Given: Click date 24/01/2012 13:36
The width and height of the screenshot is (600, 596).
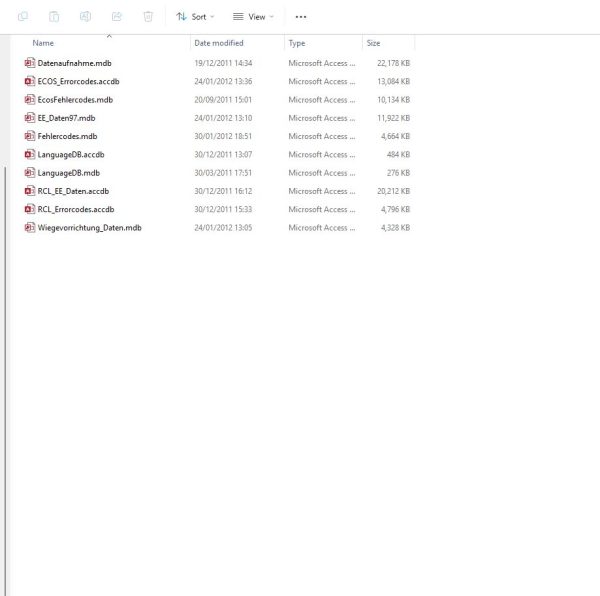Looking at the screenshot, I should coord(223,81).
